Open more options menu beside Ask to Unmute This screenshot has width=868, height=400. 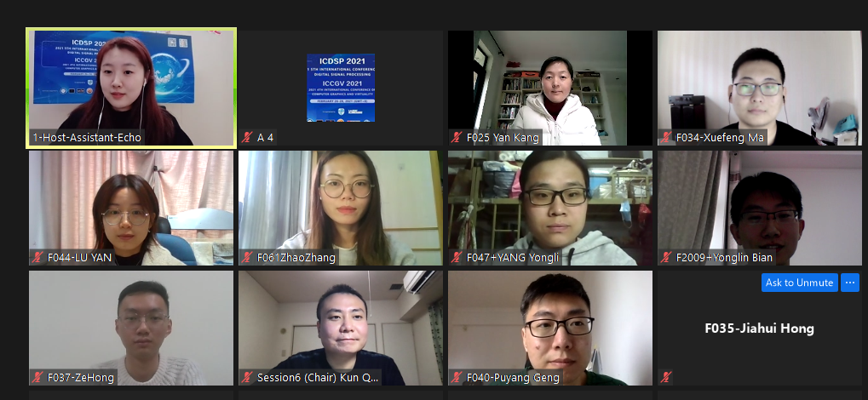tap(850, 283)
